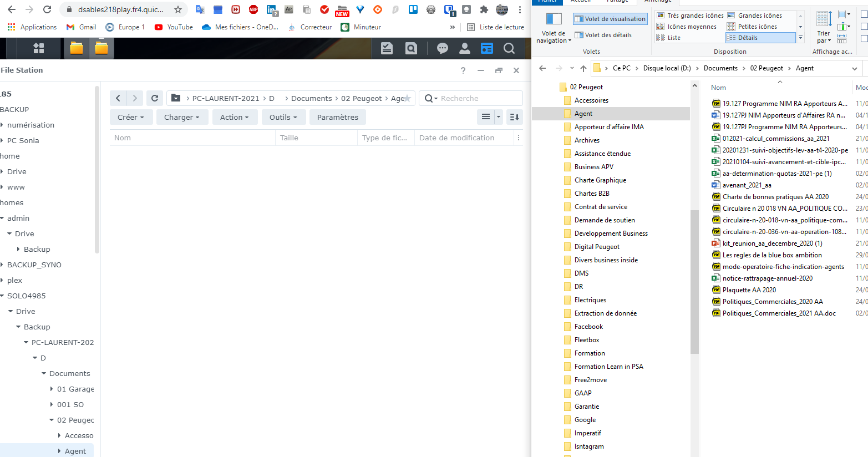Expand the Action dropdown in File Station
This screenshot has width=868, height=457.
point(234,117)
